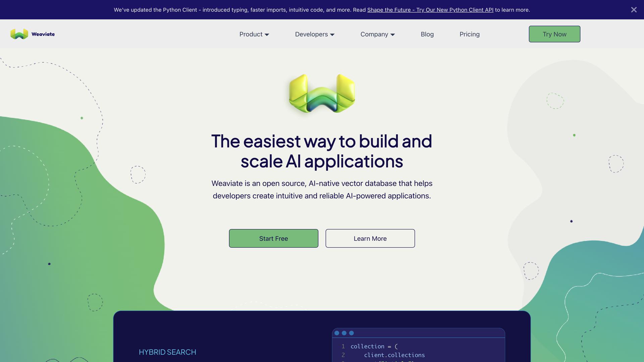This screenshot has height=362, width=644.
Task: Open the Blog page
Action: coord(427,34)
